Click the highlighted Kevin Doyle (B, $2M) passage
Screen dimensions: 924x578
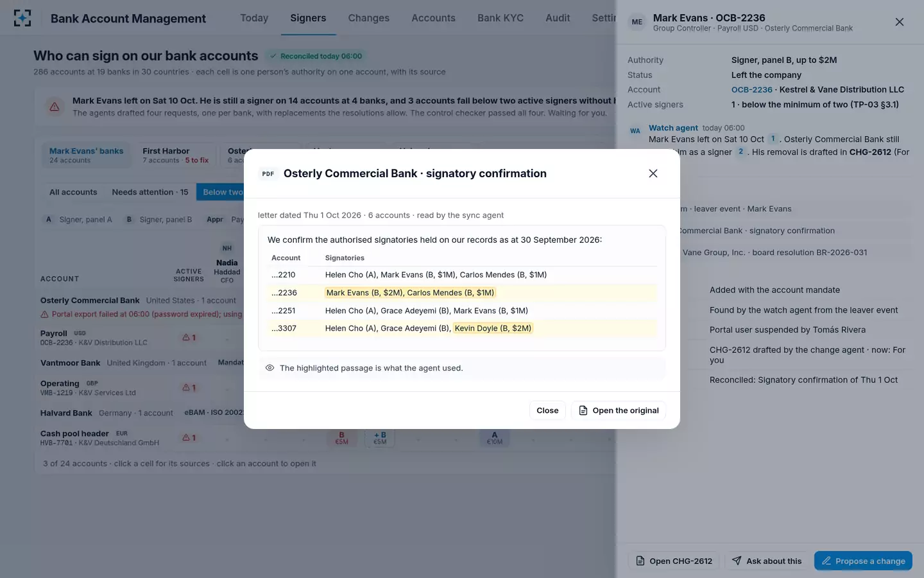[493, 328]
